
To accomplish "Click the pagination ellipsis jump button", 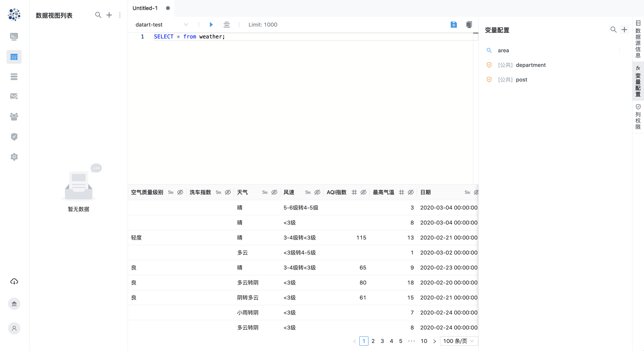I will pos(412,341).
